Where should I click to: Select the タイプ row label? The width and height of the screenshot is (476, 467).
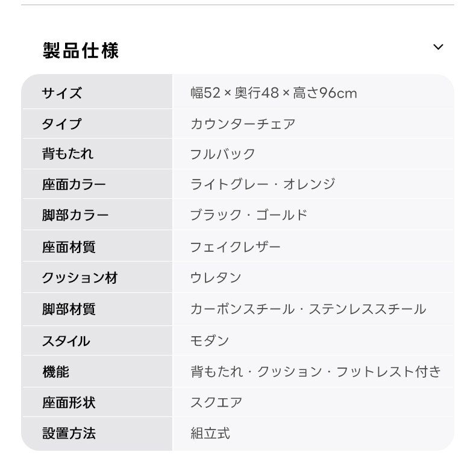coord(62,124)
